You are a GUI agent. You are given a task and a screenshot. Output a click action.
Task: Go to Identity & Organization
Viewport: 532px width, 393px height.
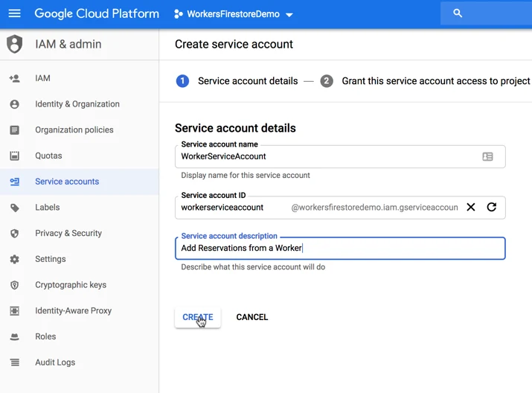pyautogui.click(x=80, y=104)
